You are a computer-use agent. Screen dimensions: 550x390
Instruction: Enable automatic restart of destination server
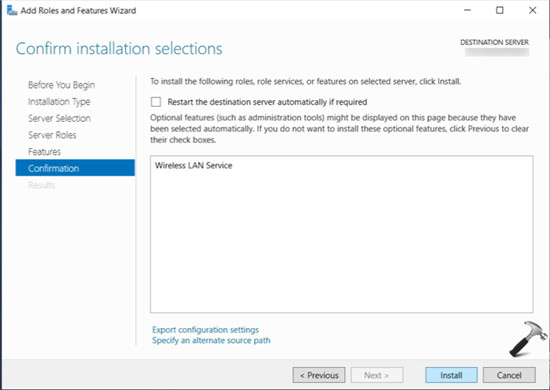(x=156, y=102)
